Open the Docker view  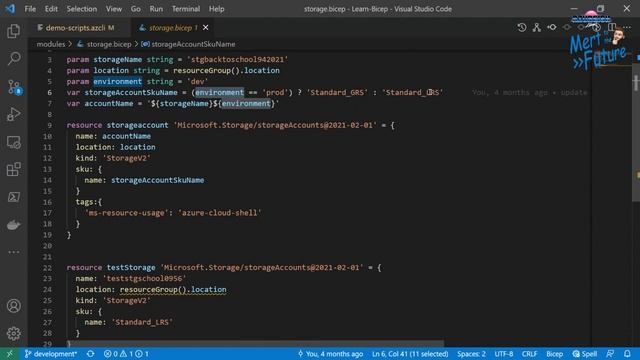tap(13, 225)
